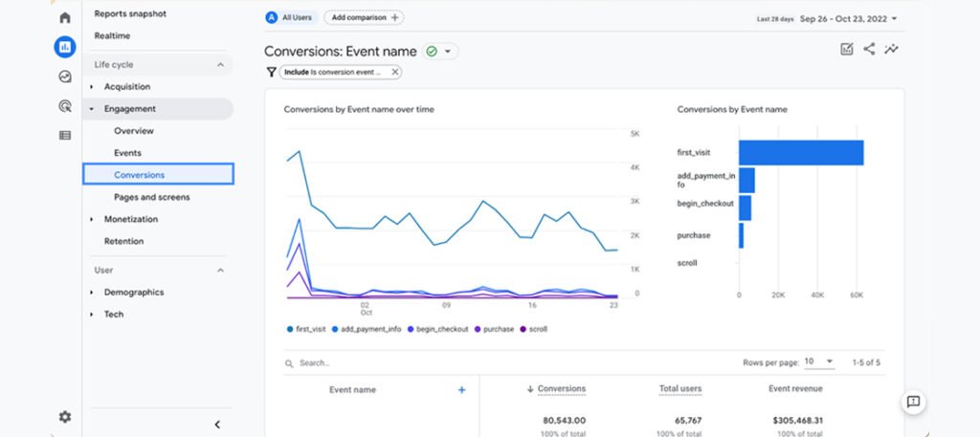
Task: Open the feedback chat bubble icon
Action: [x=913, y=402]
